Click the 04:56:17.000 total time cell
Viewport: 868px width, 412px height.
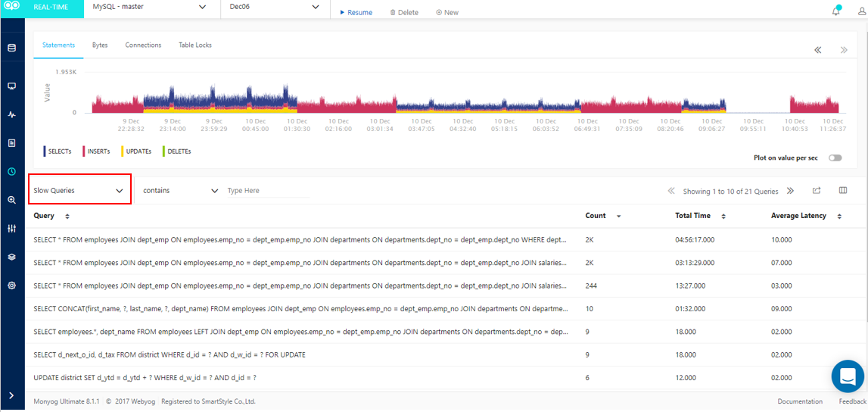[695, 240]
